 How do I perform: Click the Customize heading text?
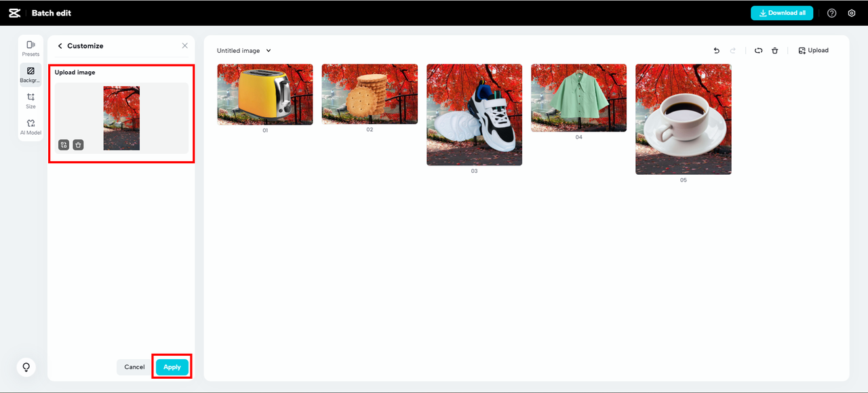click(85, 46)
